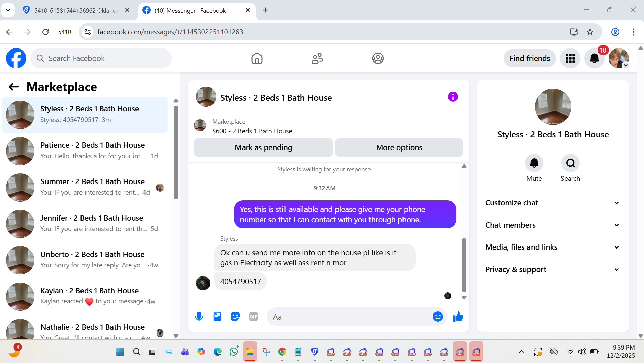The image size is (644, 363).
Task: Expand Chat members section
Action: click(x=552, y=225)
